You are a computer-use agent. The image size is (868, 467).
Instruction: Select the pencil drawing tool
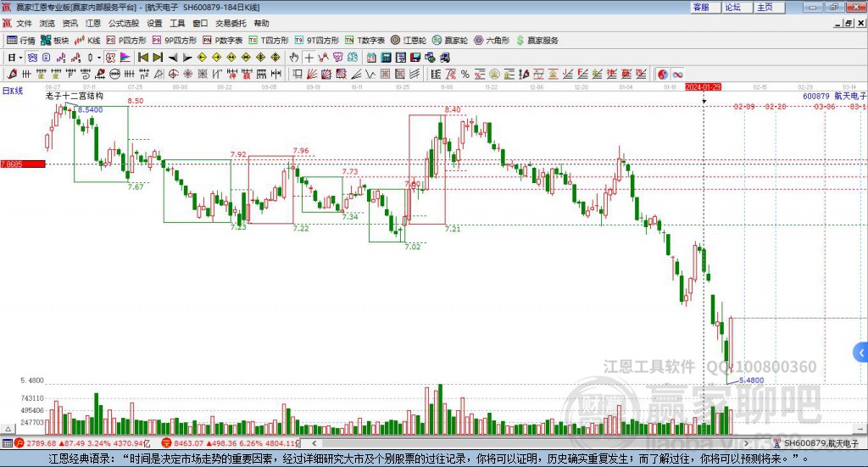(x=12, y=74)
